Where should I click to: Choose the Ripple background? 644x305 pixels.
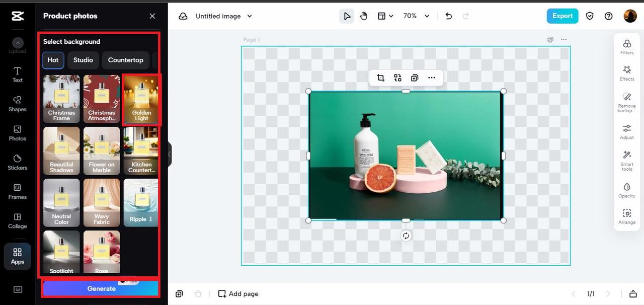141,202
